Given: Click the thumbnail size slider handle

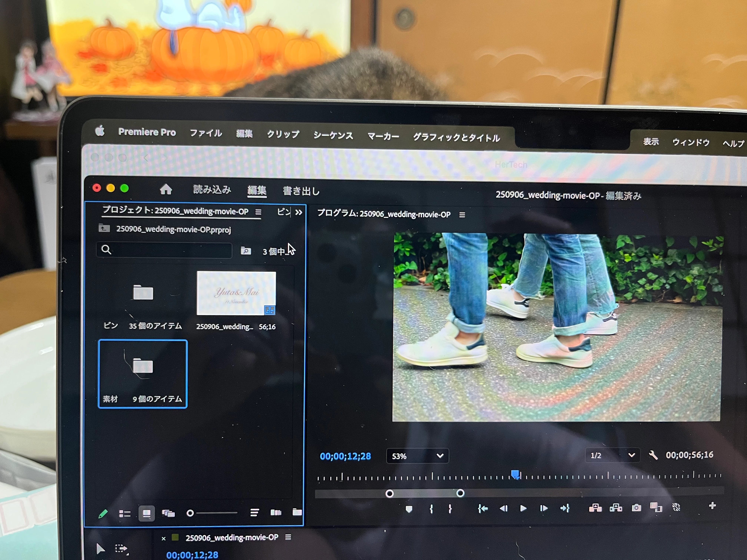Looking at the screenshot, I should 190,513.
